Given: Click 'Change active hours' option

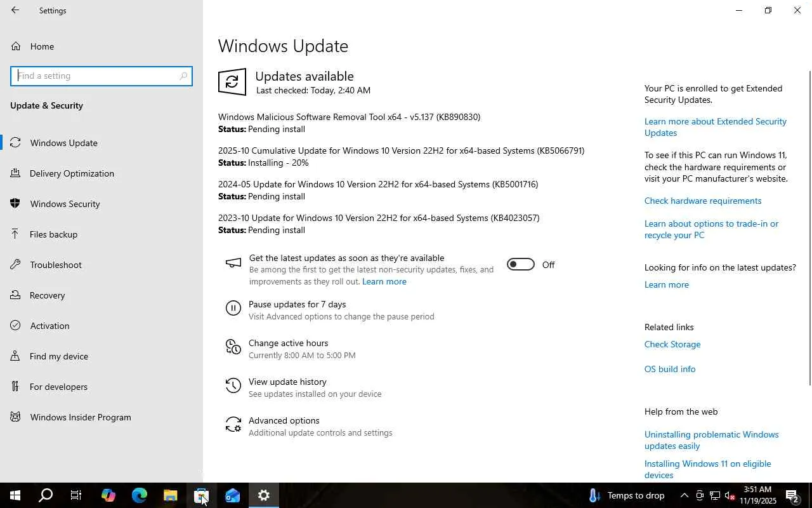Looking at the screenshot, I should (x=288, y=343).
